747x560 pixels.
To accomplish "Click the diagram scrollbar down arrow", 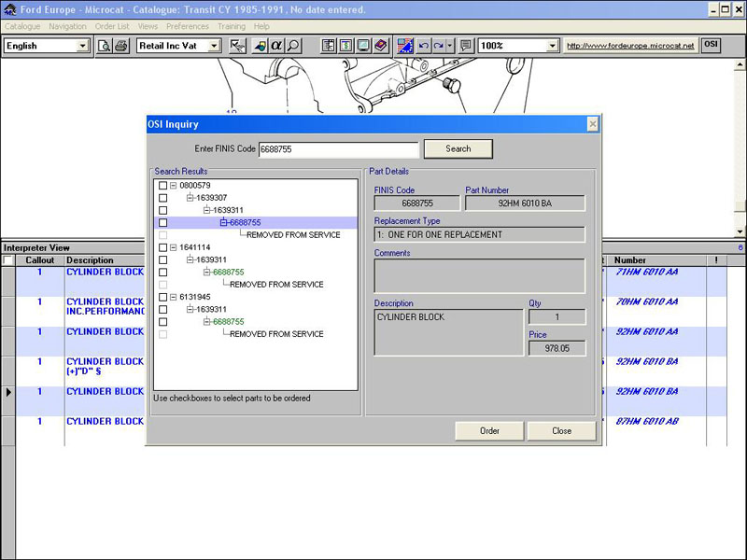I will (x=740, y=231).
